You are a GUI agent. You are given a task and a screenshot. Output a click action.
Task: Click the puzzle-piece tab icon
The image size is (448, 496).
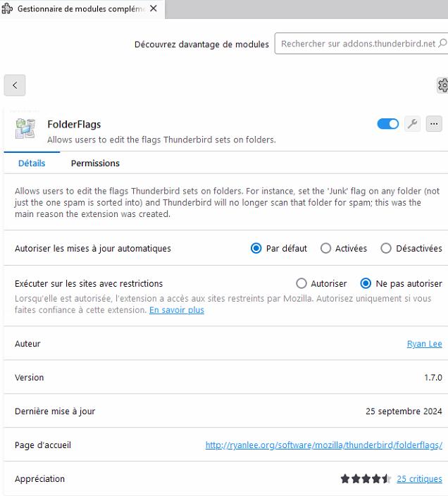coord(7,8)
